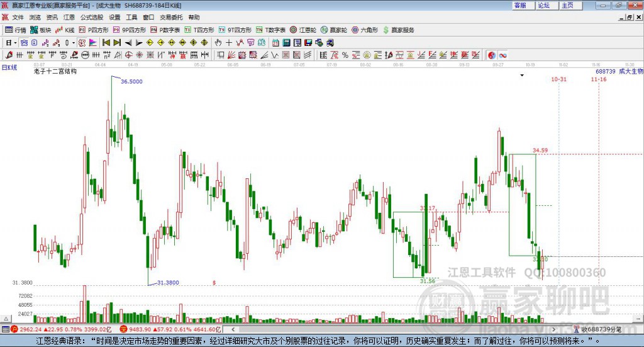Viewport: 644px width, 347px height.
Task: Click the small black dropdown triangle on chart
Action: (x=522, y=76)
